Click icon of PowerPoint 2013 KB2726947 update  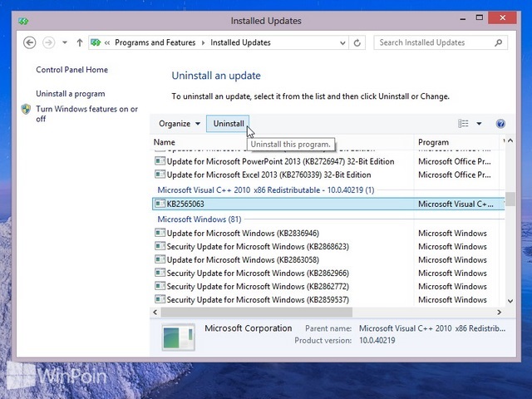pyautogui.click(x=160, y=160)
